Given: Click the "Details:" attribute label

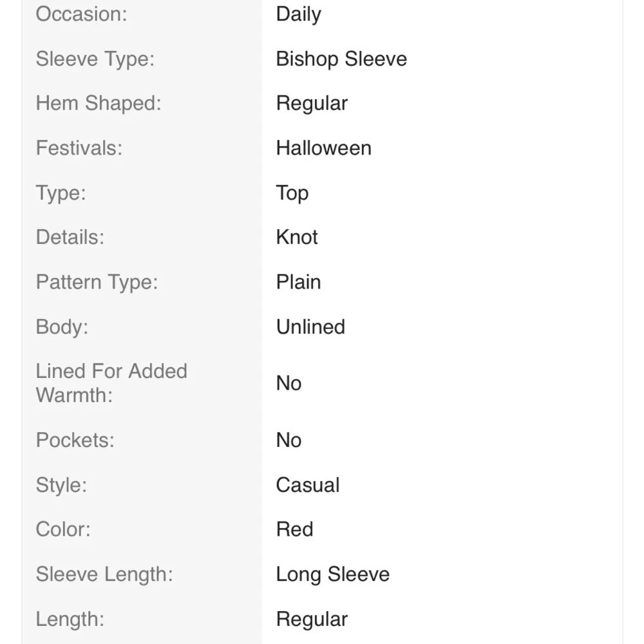Looking at the screenshot, I should [x=70, y=238].
